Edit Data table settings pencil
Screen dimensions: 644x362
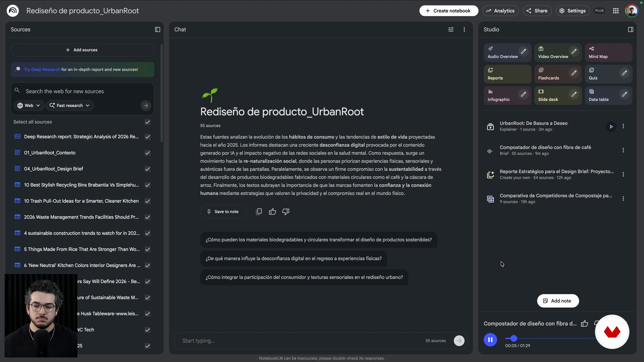tap(624, 94)
